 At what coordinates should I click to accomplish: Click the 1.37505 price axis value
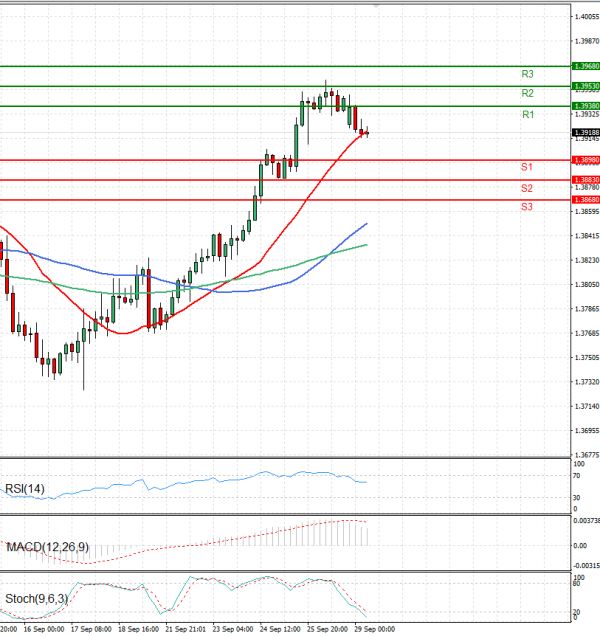pos(587,357)
